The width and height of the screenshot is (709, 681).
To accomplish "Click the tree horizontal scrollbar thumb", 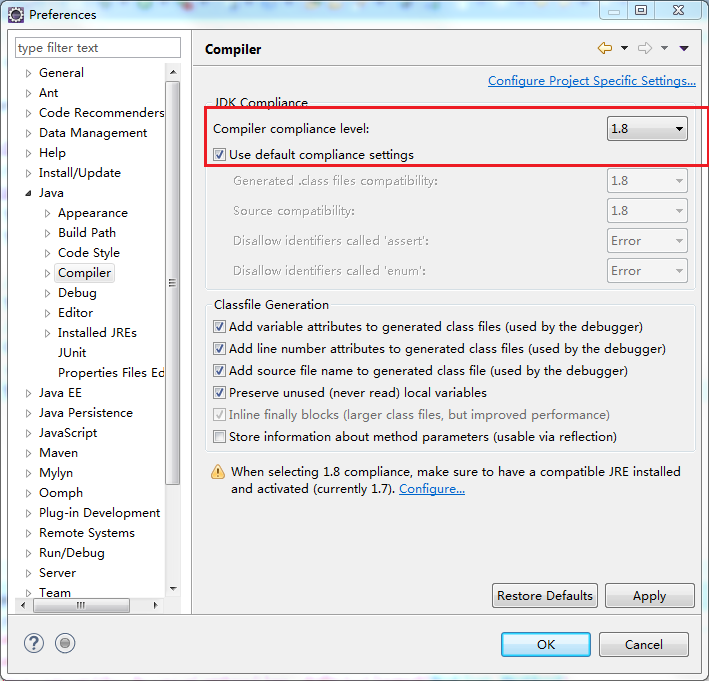I will [x=81, y=605].
